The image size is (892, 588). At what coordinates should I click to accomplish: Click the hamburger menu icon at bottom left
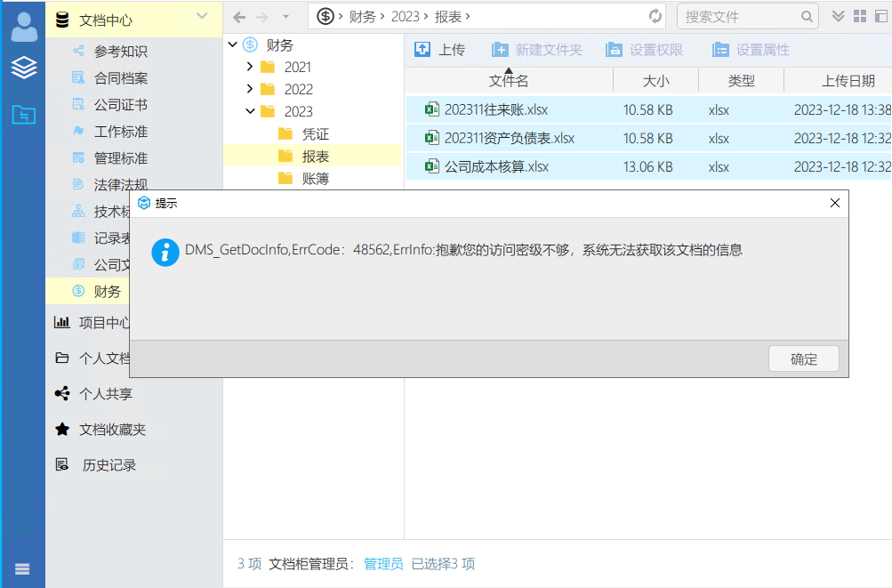pos(22,569)
